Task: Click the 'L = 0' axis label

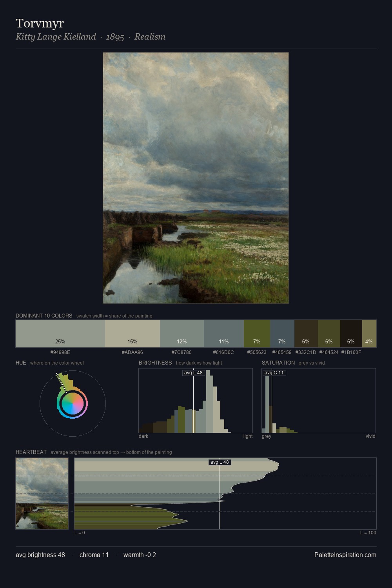Action: [x=80, y=533]
